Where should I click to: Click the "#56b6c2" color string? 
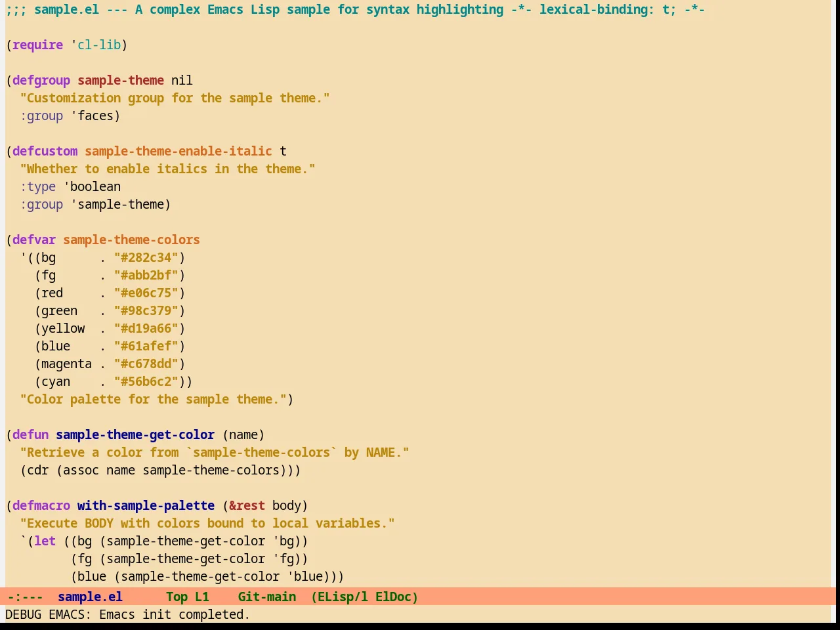pyautogui.click(x=146, y=381)
